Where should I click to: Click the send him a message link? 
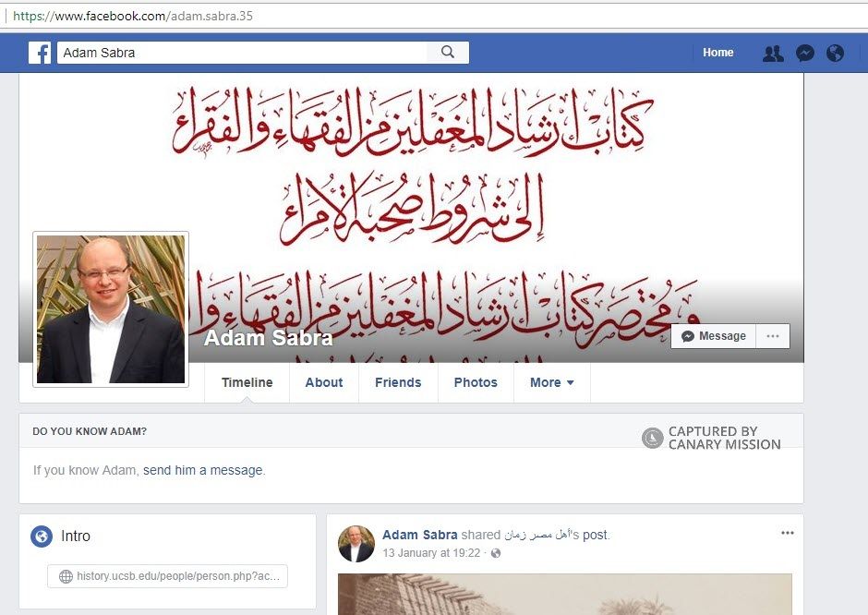[x=203, y=471]
